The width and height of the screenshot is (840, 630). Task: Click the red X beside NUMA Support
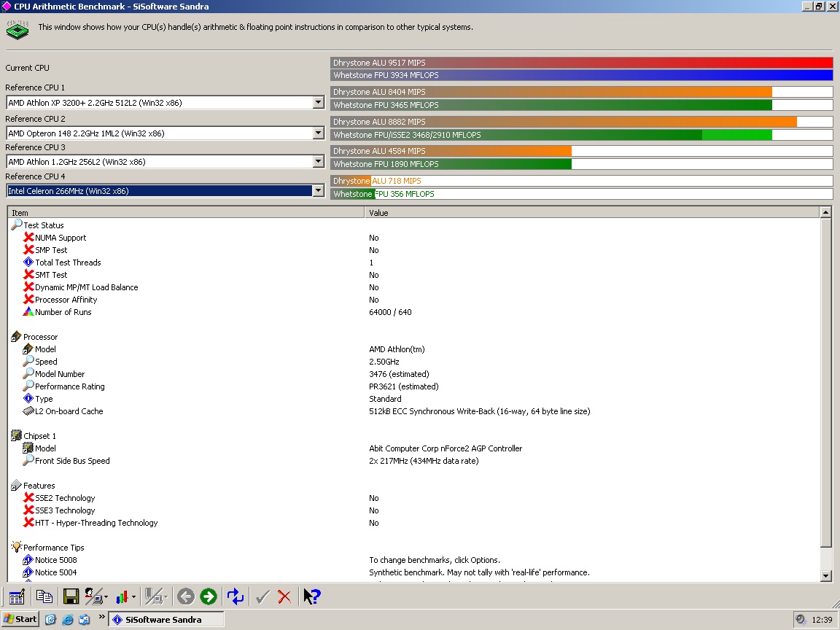(x=28, y=237)
